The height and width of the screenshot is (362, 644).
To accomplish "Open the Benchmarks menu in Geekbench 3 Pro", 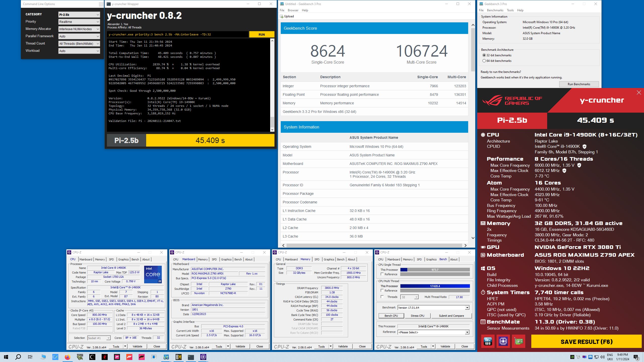I will [x=495, y=10].
